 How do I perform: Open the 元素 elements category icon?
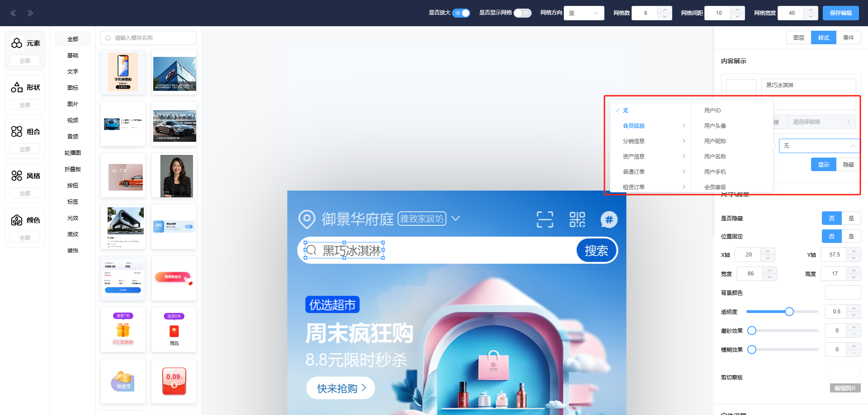17,43
